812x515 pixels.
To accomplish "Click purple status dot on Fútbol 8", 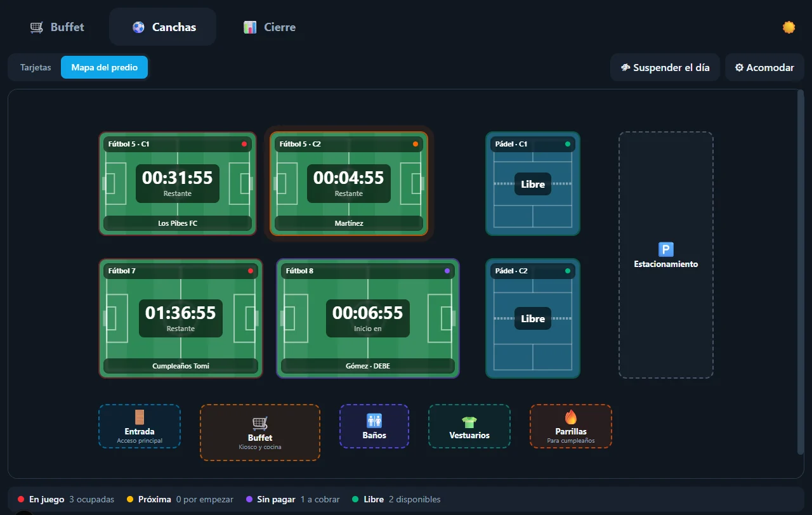I will tap(447, 271).
